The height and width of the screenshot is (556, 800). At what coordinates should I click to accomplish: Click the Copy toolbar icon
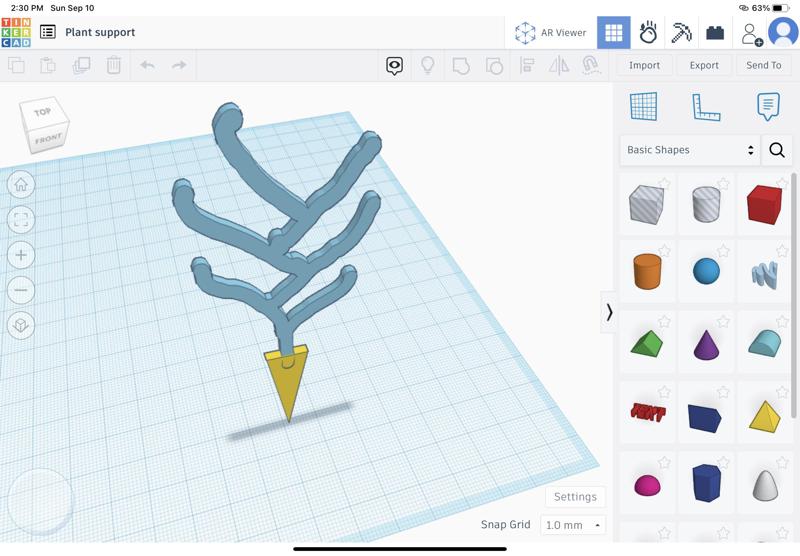click(16, 65)
